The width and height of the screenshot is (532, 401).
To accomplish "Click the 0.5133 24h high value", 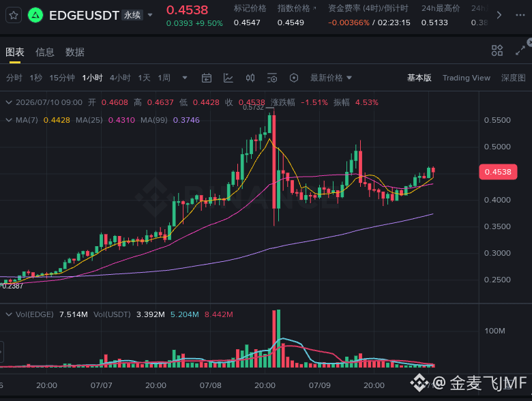I will point(434,23).
